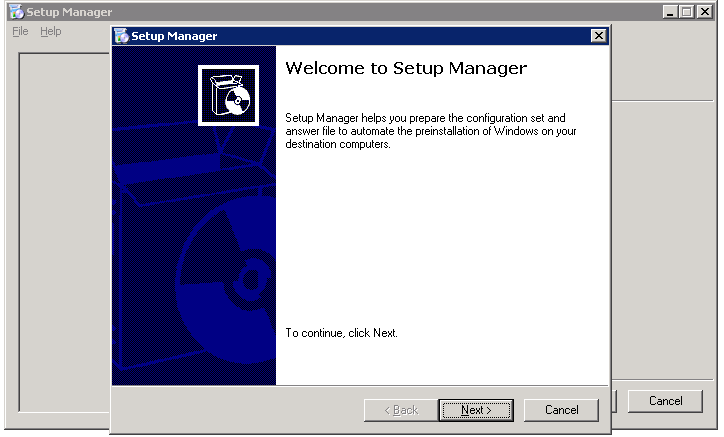Click the "To continue, click Next." text
The width and height of the screenshot is (724, 437).
pyautogui.click(x=341, y=333)
